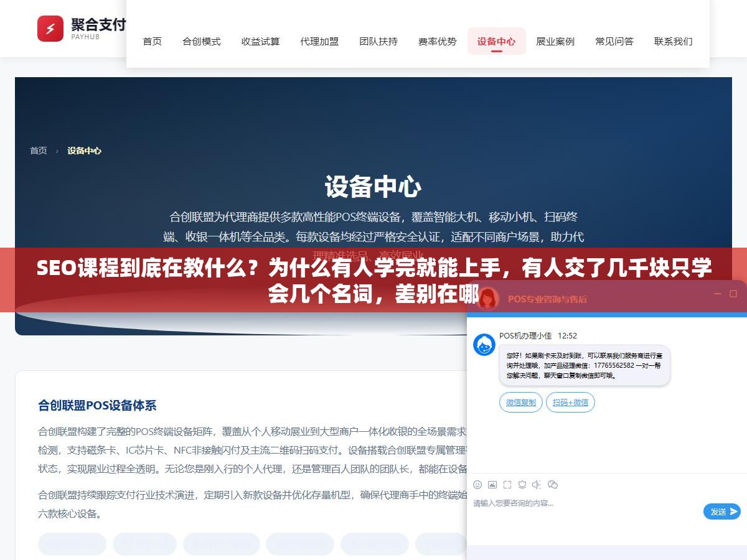Screen dimensions: 747x560
Task: Click the active 设备中心 nav tab
Action: coord(497,42)
